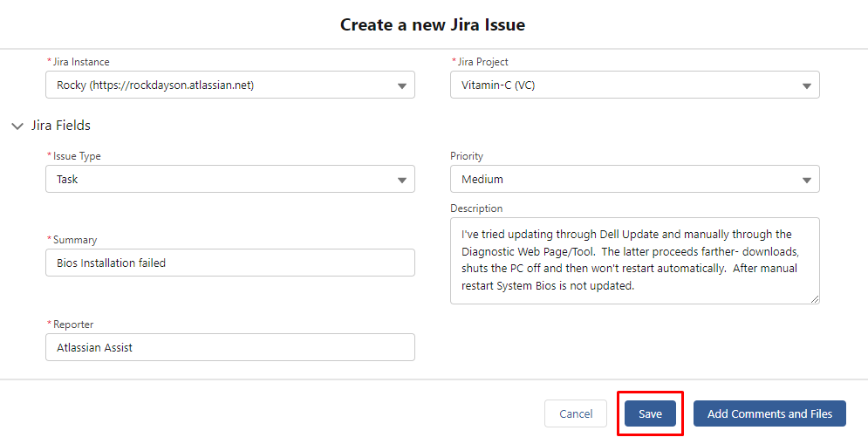Viewport: 868px width, 444px height.
Task: Open the Jira Project dropdown
Action: [635, 85]
